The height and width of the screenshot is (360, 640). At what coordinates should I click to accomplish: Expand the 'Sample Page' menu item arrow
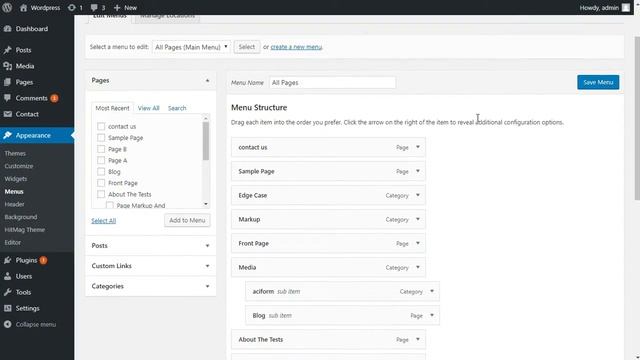(418, 171)
